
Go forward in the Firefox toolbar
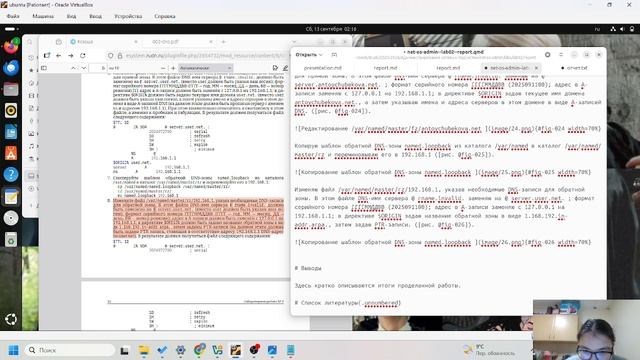(x=71, y=56)
